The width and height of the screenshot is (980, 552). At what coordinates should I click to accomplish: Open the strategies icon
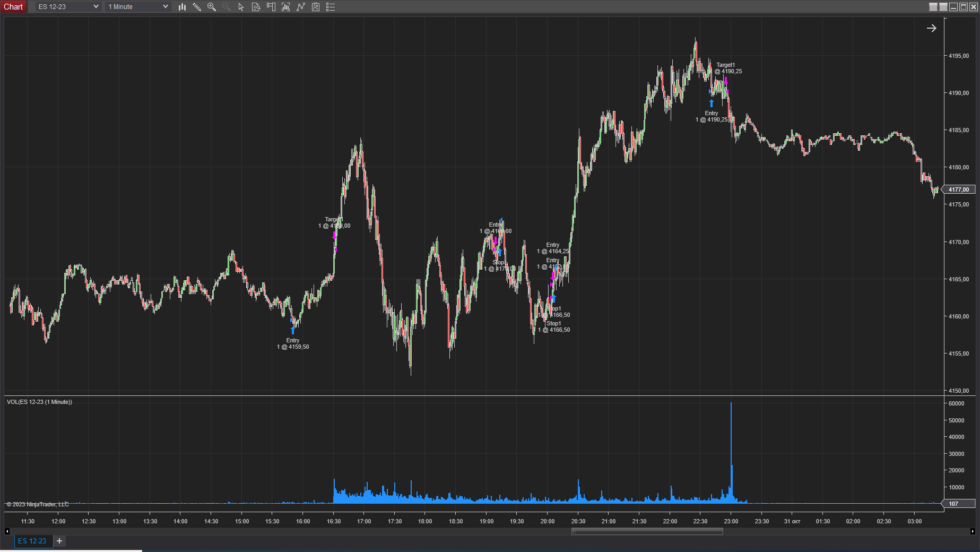[x=316, y=7]
